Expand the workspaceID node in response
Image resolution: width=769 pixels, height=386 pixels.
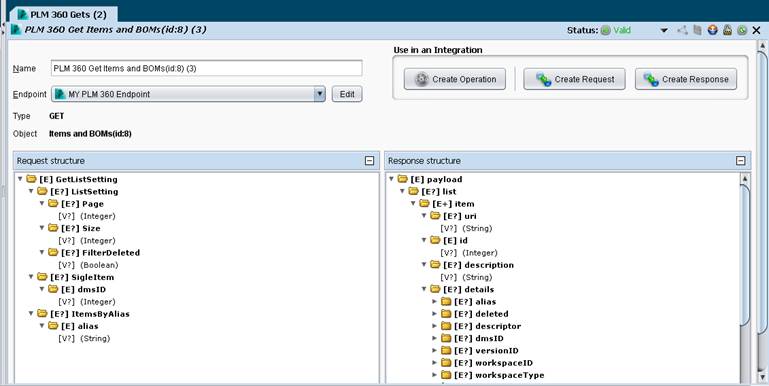pyautogui.click(x=434, y=363)
